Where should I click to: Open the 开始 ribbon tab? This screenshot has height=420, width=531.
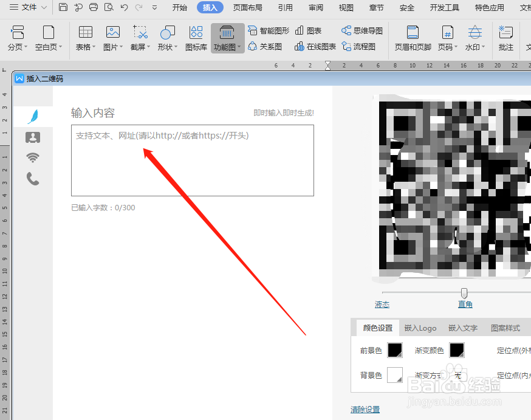tap(179, 7)
